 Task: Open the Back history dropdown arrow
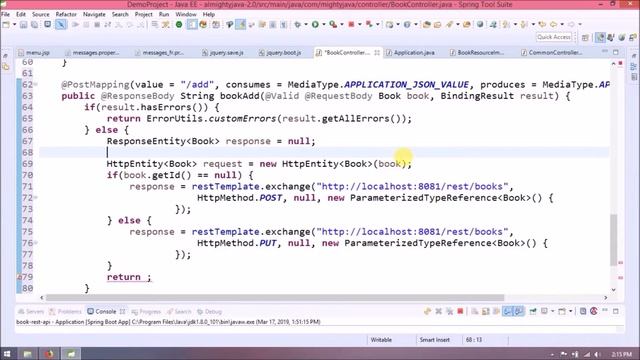562,25
